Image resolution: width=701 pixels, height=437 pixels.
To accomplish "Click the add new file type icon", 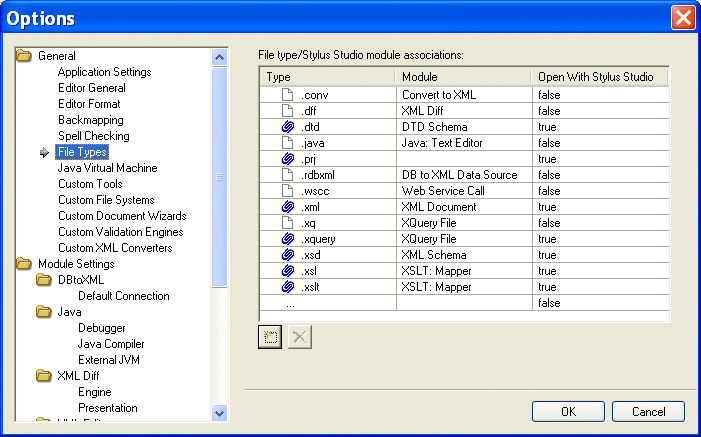I will point(269,337).
